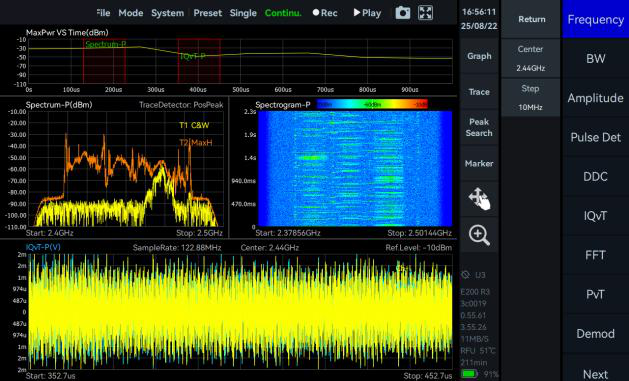Viewport: 629px width, 381px height.
Task: Start recording with the Rec button
Action: (325, 13)
